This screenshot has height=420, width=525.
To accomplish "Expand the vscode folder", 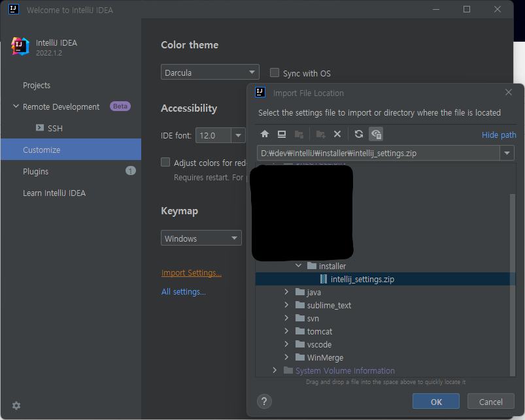I will [286, 344].
